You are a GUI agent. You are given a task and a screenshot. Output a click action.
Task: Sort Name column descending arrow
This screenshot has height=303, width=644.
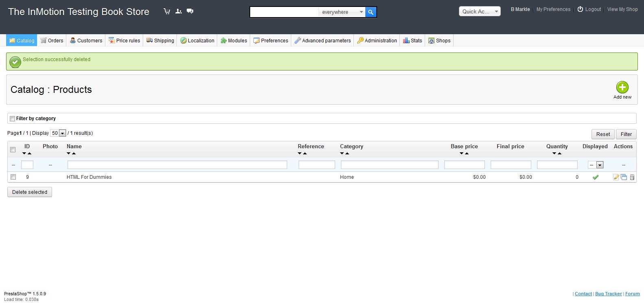coord(69,154)
